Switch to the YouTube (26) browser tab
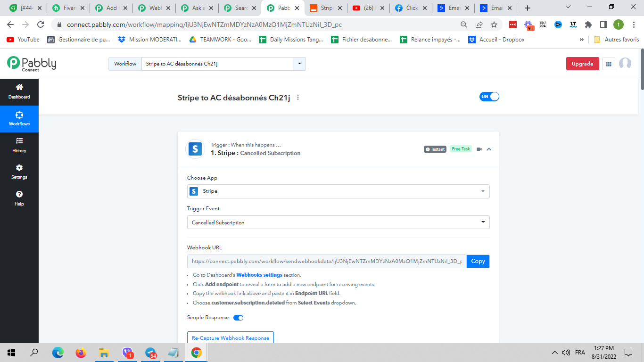 [x=368, y=8]
